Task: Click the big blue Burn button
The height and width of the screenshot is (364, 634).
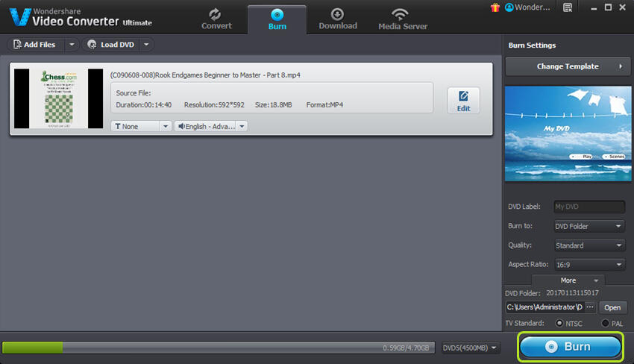Action: pos(571,347)
